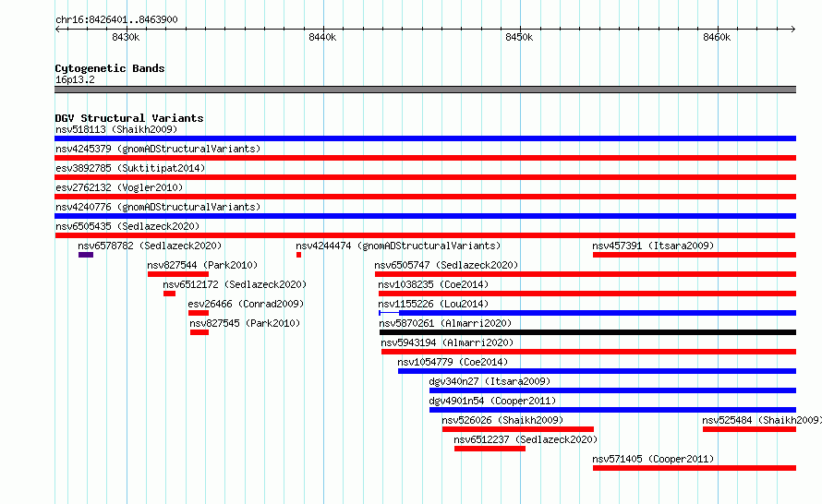This screenshot has height=504, width=822.
Task: Open nsv5870261 (Almarri2020) label
Action: (x=445, y=323)
